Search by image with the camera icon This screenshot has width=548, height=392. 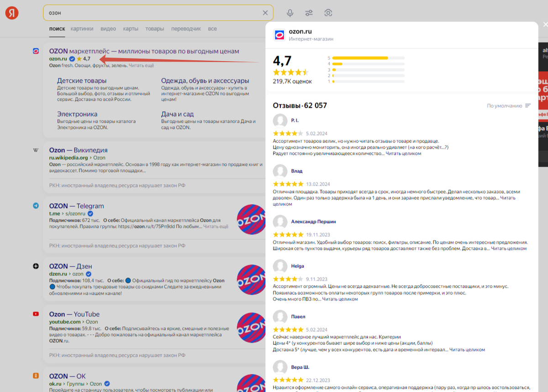[x=328, y=13]
